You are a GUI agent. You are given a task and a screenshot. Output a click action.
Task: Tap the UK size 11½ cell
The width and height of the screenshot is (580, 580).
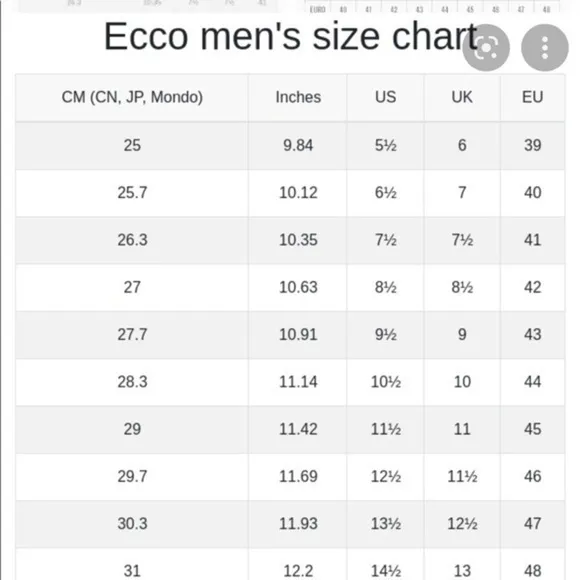[462, 477]
